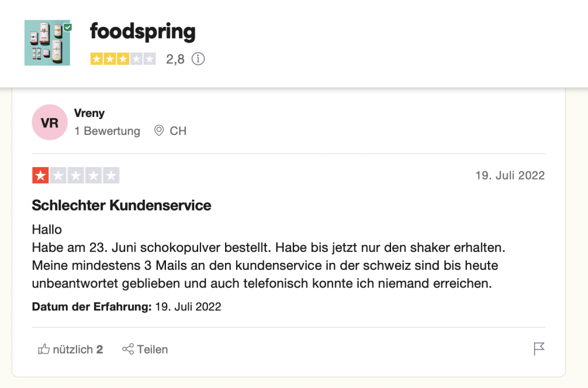Screen dimensions: 588x388
Task: Click the Datum der Erfahrung line
Action: [x=126, y=306]
